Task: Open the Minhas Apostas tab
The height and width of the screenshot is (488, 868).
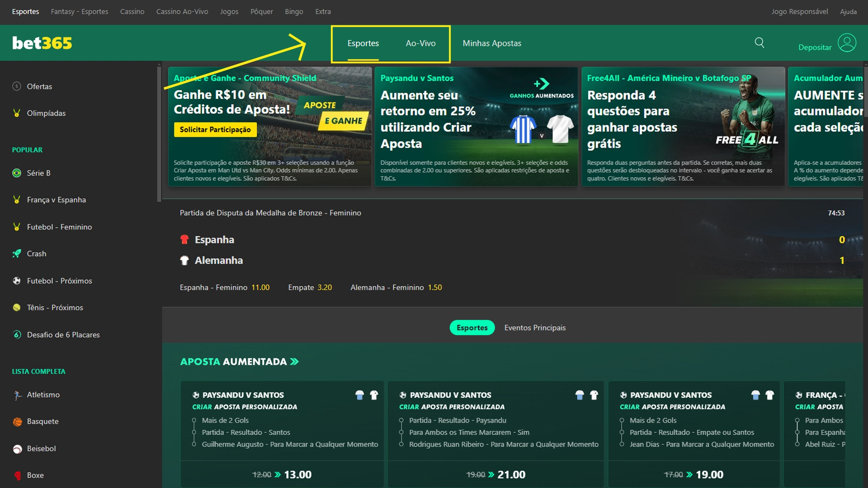Action: pyautogui.click(x=492, y=43)
